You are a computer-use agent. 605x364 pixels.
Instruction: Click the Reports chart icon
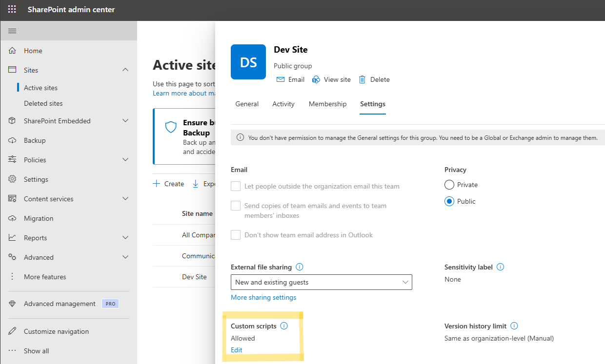pyautogui.click(x=13, y=238)
